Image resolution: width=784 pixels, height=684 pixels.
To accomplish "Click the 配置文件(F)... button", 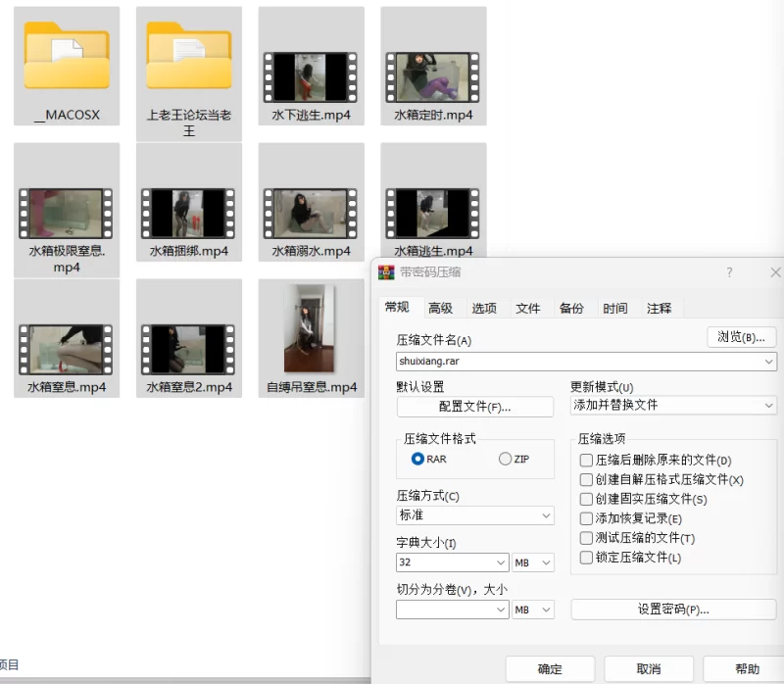I will coord(475,407).
